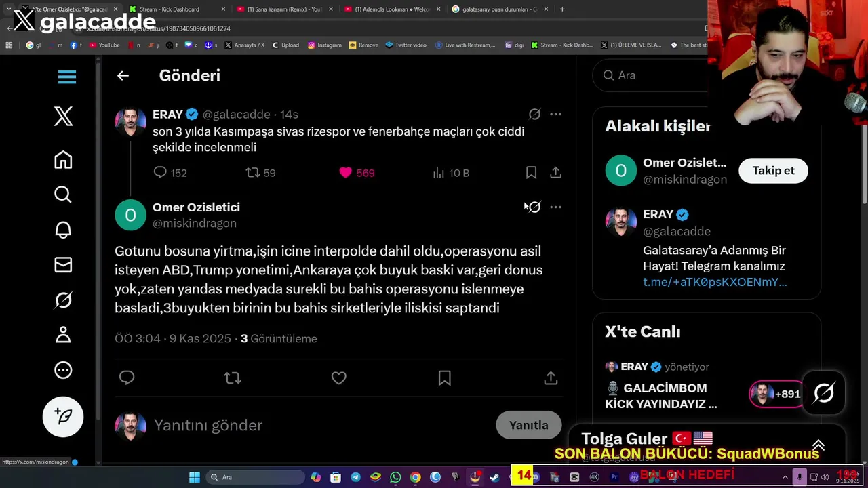Toggle like on ERAY's post with 569 likes

point(346,173)
